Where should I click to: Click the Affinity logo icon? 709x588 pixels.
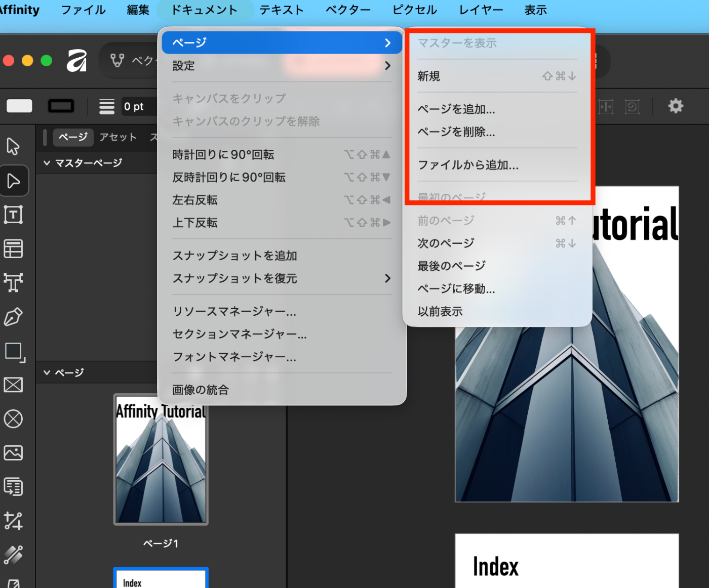click(x=77, y=61)
